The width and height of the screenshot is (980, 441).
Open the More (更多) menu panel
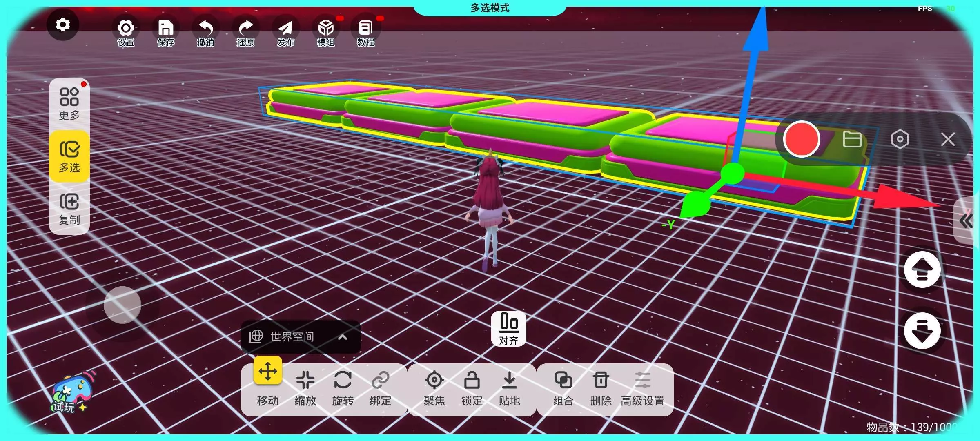[69, 103]
